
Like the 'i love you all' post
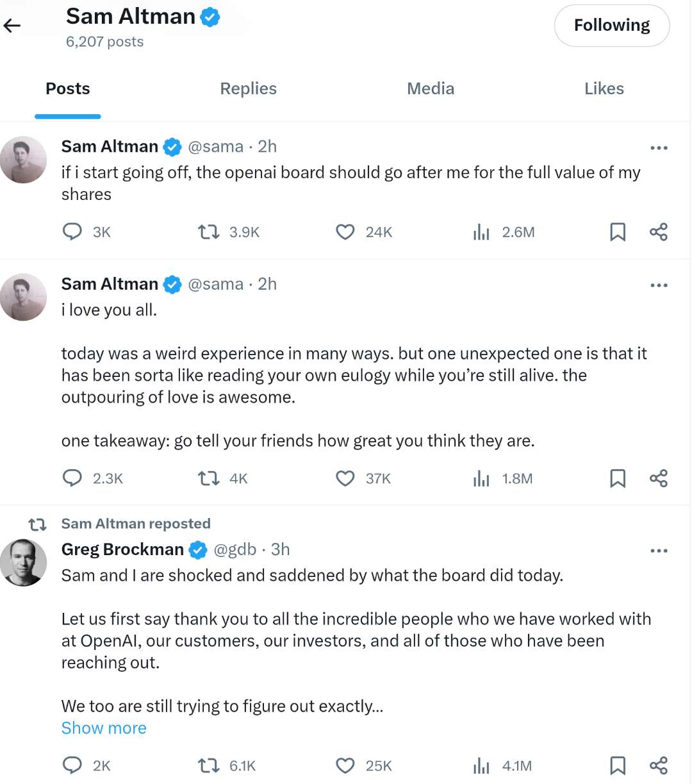(345, 478)
